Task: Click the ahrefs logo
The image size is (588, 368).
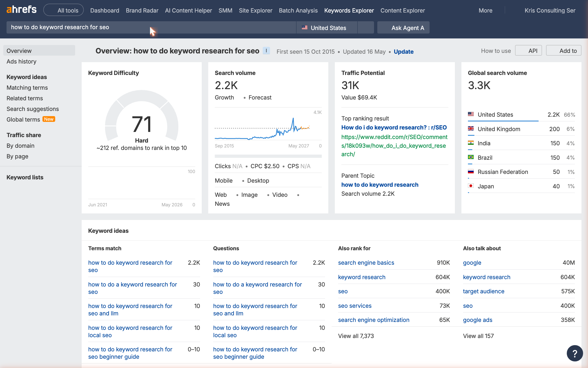Action: pyautogui.click(x=22, y=10)
